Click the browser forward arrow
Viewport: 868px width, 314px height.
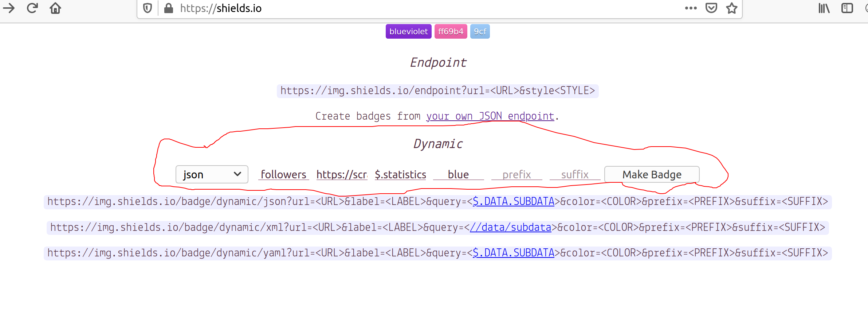[x=9, y=8]
